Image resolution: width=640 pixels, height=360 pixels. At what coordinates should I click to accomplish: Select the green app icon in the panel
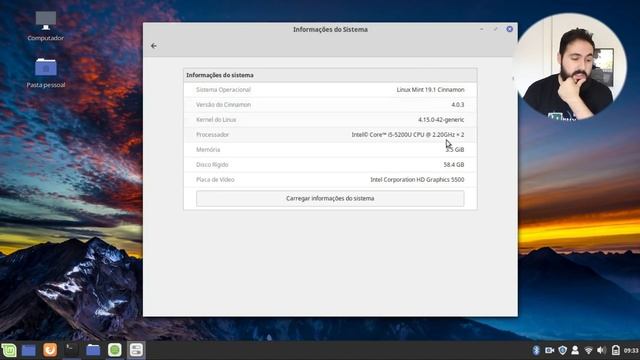tap(115, 350)
